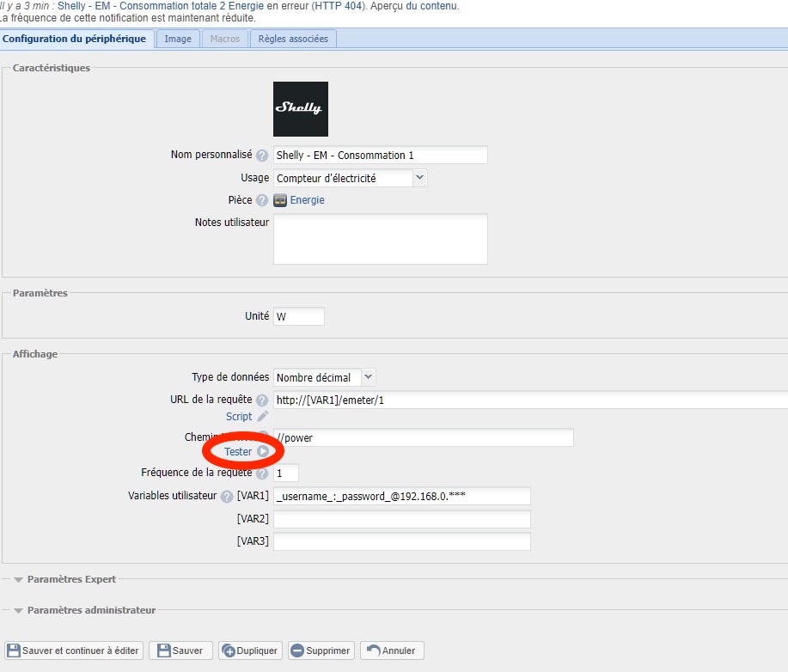Open the Usage dropdown list

419,178
